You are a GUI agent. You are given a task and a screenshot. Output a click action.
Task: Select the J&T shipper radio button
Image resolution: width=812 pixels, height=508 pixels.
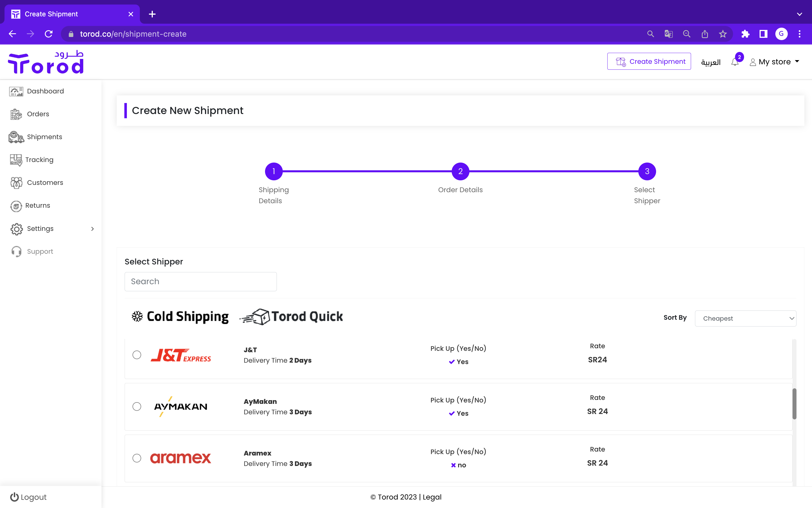point(136,355)
